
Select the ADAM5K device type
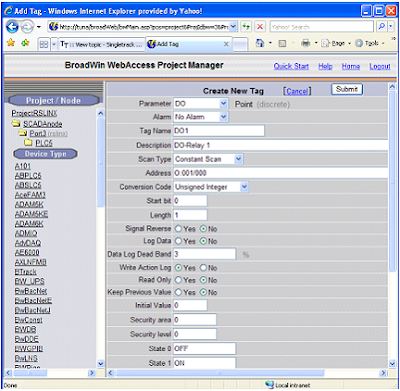point(29,204)
